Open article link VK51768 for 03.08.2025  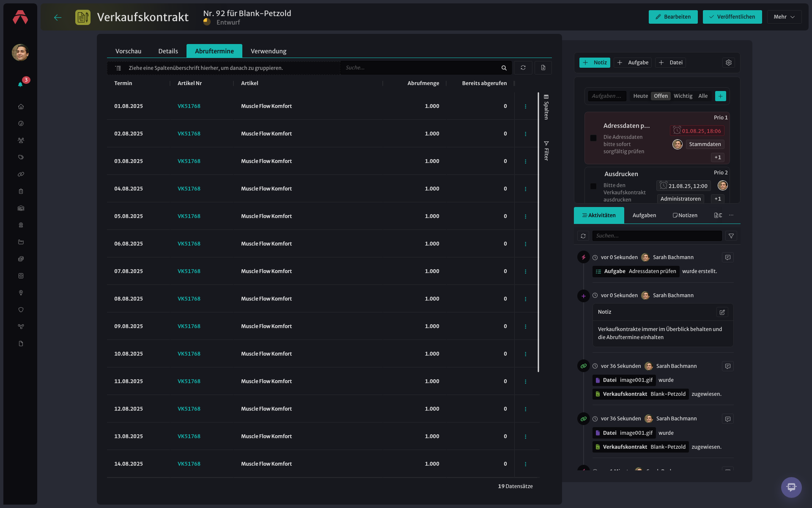pos(189,161)
